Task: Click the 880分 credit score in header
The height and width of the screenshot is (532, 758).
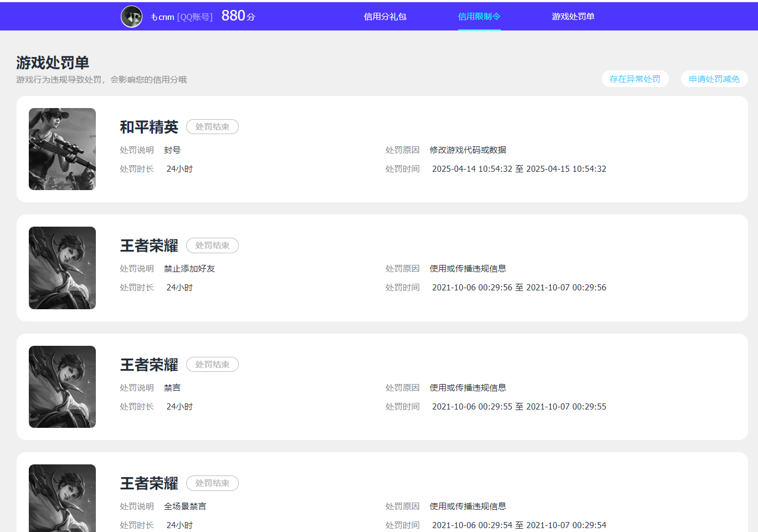Action: pos(238,16)
